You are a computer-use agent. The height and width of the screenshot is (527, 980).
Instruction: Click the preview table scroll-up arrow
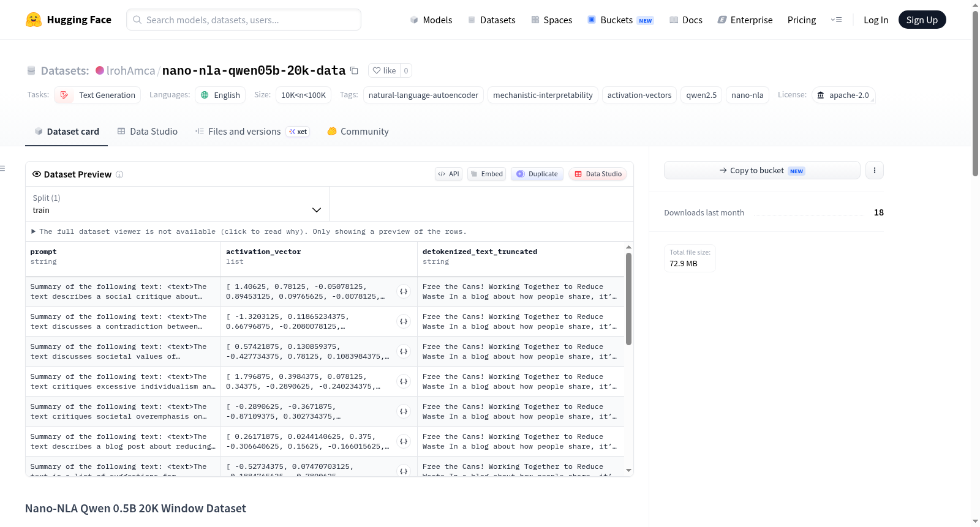628,247
